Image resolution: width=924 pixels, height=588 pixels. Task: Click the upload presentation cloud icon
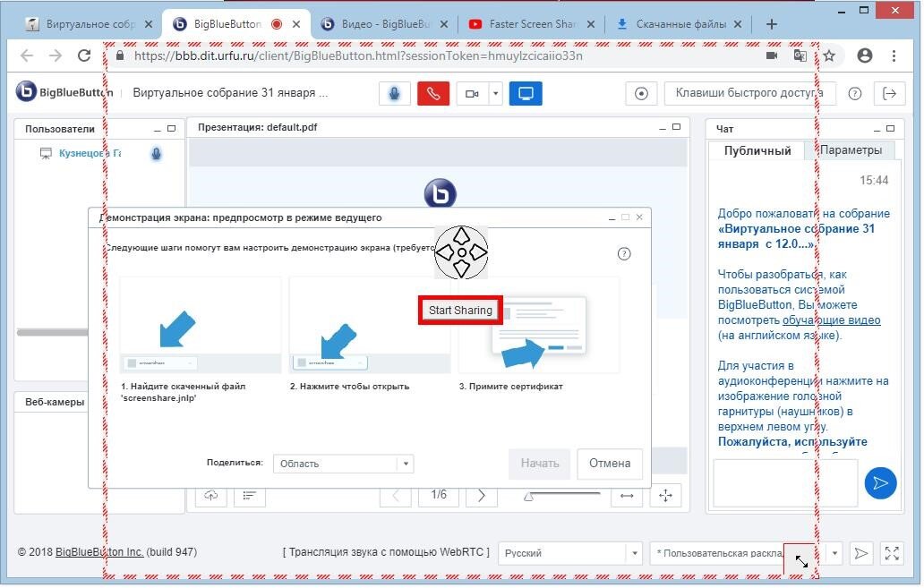pyautogui.click(x=211, y=496)
